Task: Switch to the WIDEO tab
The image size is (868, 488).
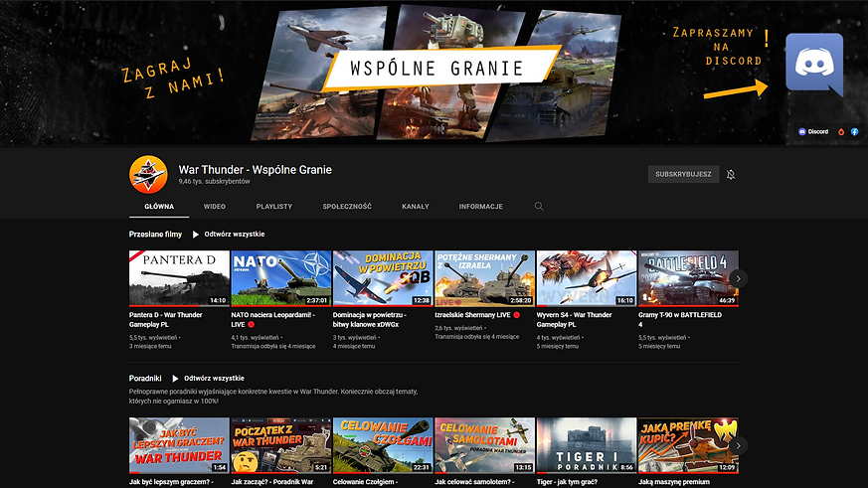Action: pyautogui.click(x=214, y=207)
